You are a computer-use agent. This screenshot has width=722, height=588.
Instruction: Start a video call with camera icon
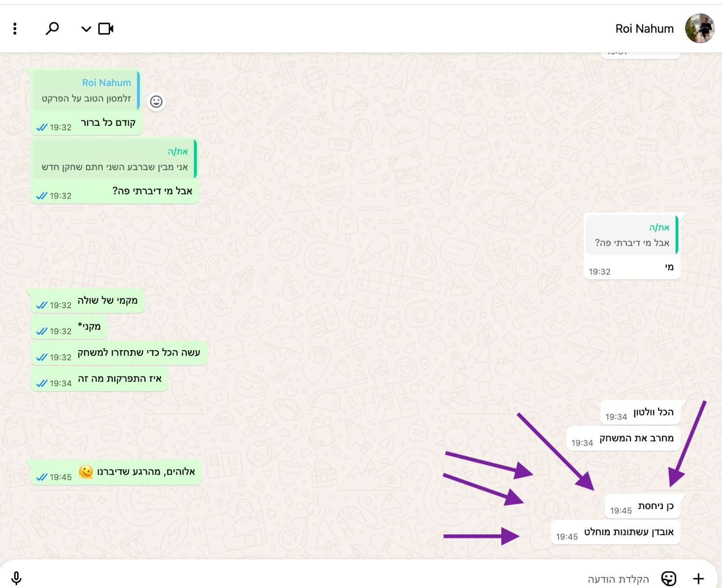tap(106, 29)
